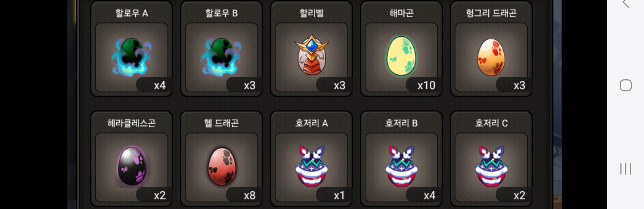Select the 할로우 B flaming green egg
Image resolution: width=644 pixels, height=209 pixels.
pos(221,57)
